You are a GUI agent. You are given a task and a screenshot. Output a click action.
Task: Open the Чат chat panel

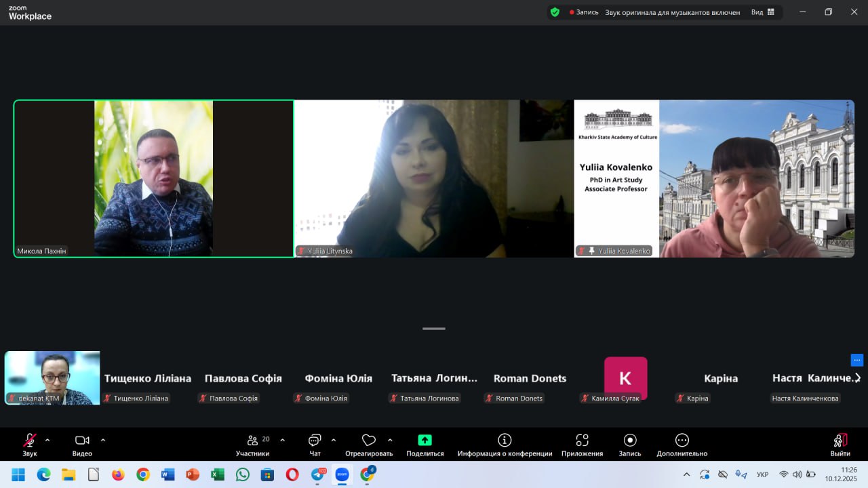coord(315,441)
